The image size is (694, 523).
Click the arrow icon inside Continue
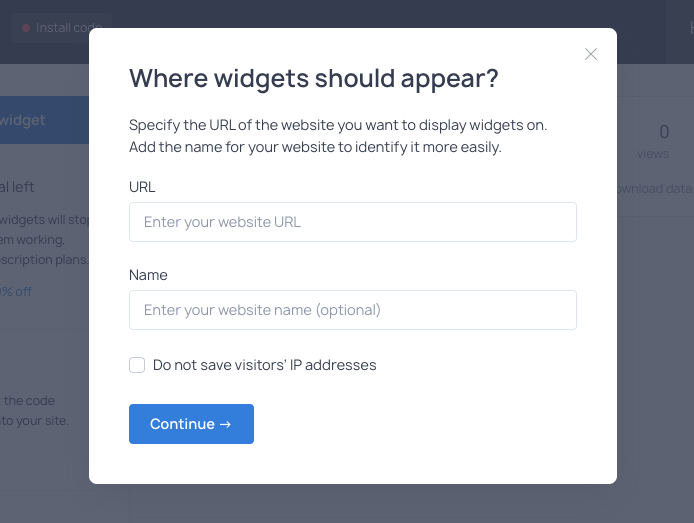coord(225,424)
